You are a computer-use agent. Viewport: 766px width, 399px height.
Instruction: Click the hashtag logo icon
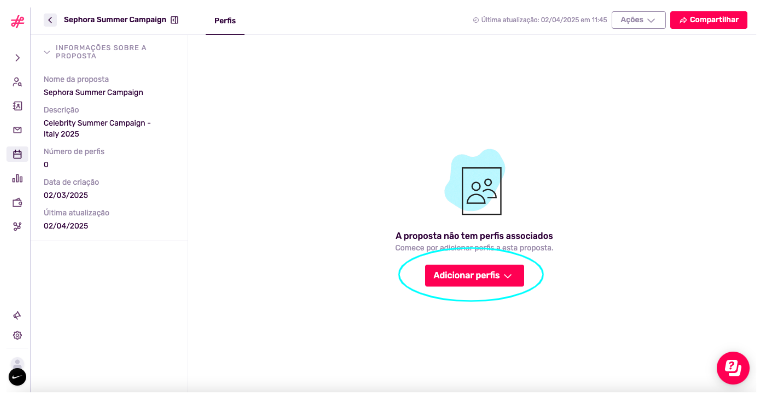(18, 21)
